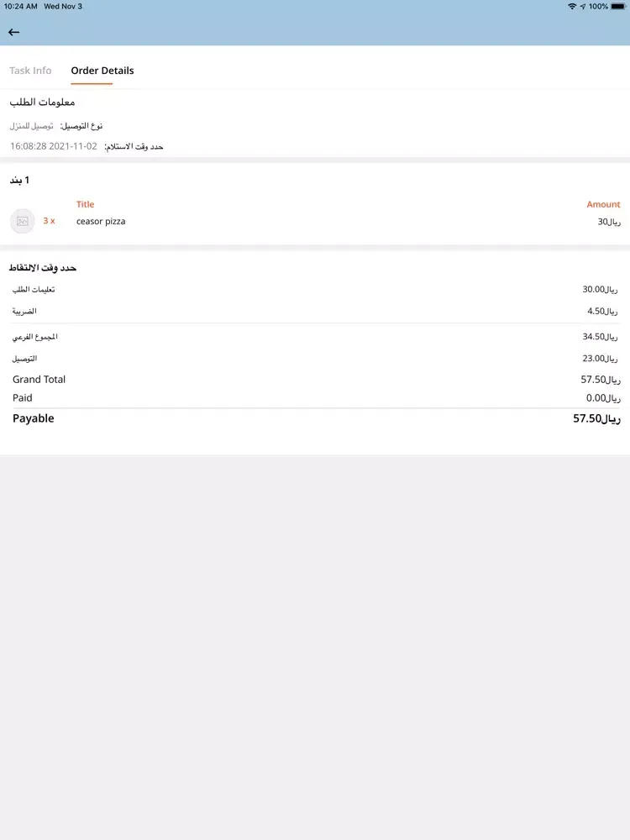The height and width of the screenshot is (840, 630).
Task: Click the bold Payable amount 57.50
Action: (596, 418)
